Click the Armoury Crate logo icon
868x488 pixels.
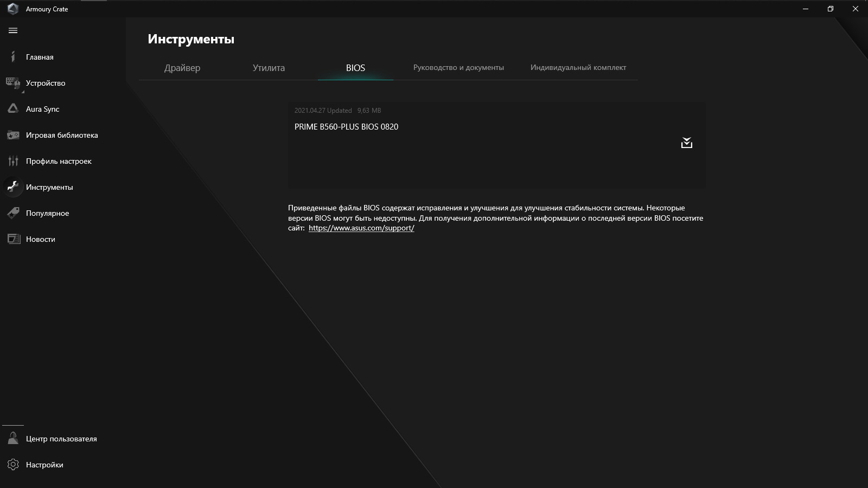click(x=12, y=9)
